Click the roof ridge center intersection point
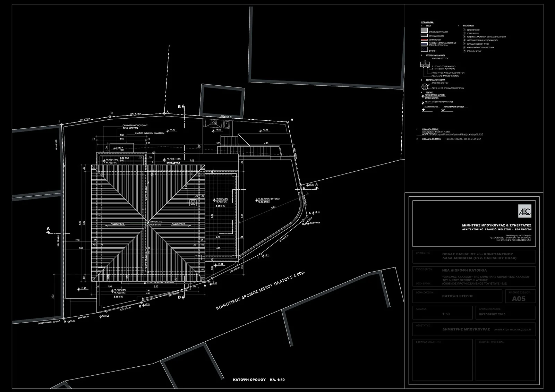 point(147,223)
